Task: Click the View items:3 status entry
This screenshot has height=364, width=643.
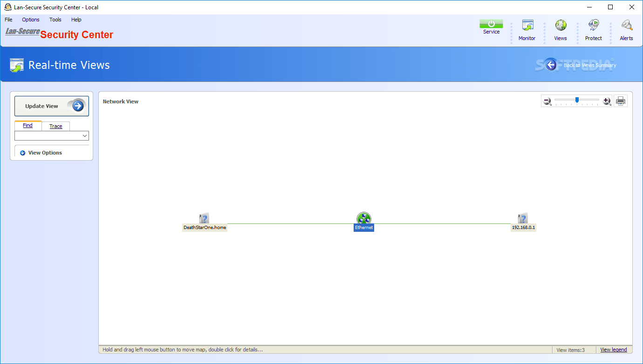Action: (x=570, y=350)
